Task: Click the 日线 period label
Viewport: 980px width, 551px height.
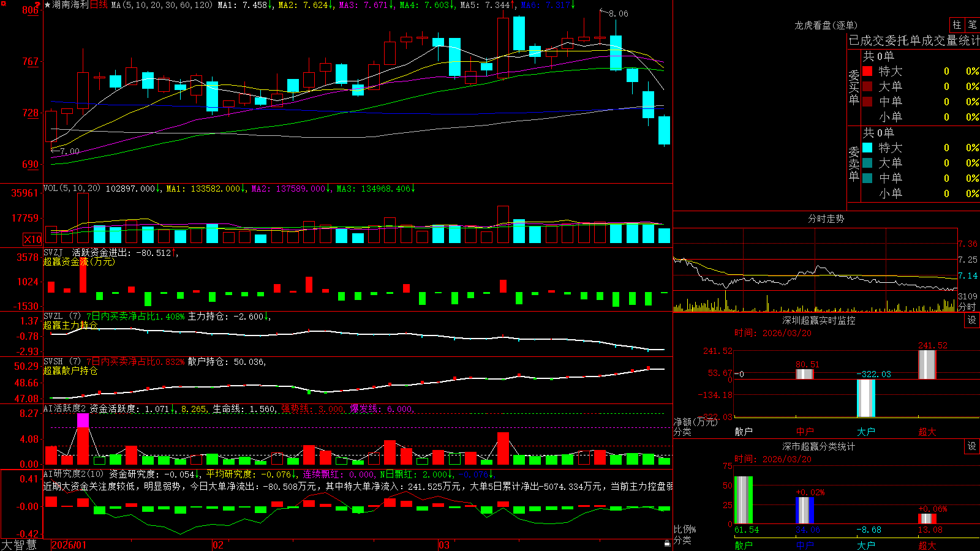Action: [99, 5]
